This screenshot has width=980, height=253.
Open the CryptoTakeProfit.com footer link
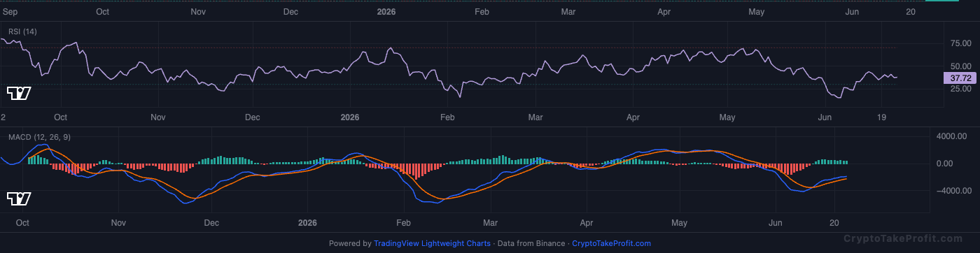[611, 243]
